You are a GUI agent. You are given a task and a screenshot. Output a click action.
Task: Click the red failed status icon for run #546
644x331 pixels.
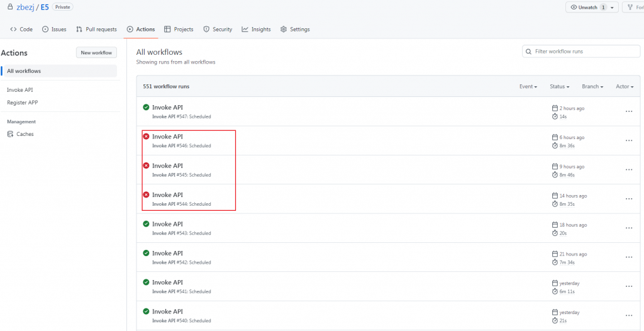(146, 137)
